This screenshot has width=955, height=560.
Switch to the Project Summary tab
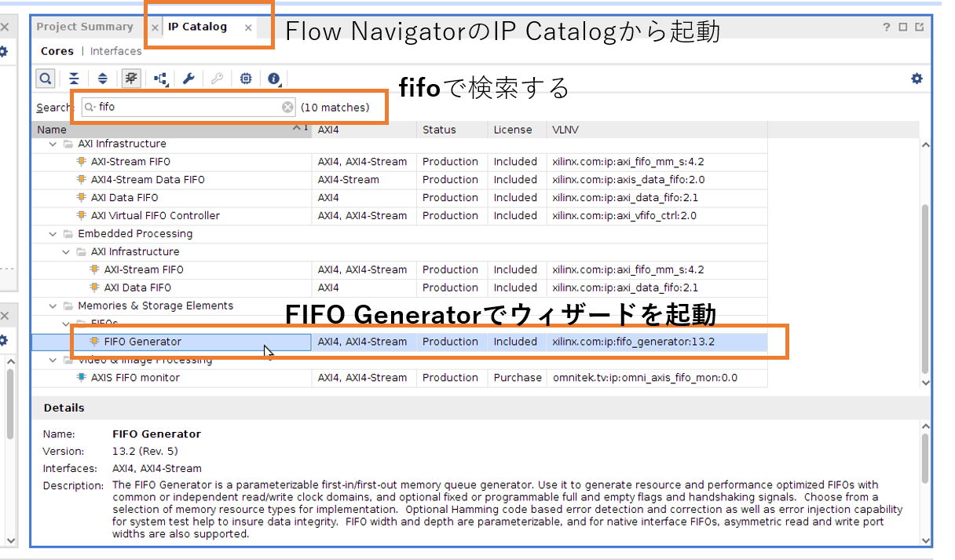tap(85, 27)
